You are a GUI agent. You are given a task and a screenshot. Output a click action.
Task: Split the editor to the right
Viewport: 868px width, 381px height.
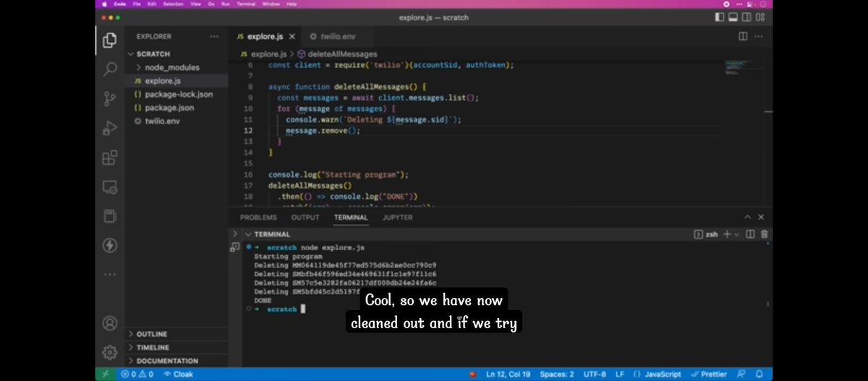743,36
